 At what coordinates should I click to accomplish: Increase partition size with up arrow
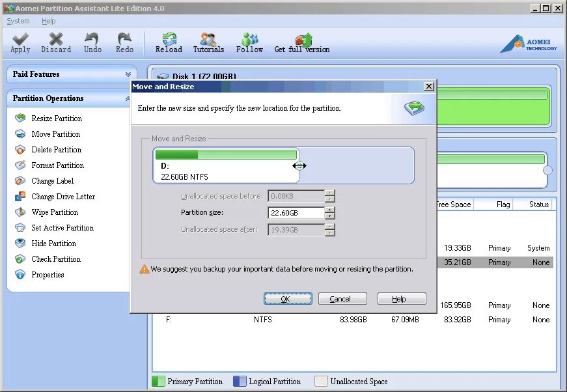click(x=330, y=210)
